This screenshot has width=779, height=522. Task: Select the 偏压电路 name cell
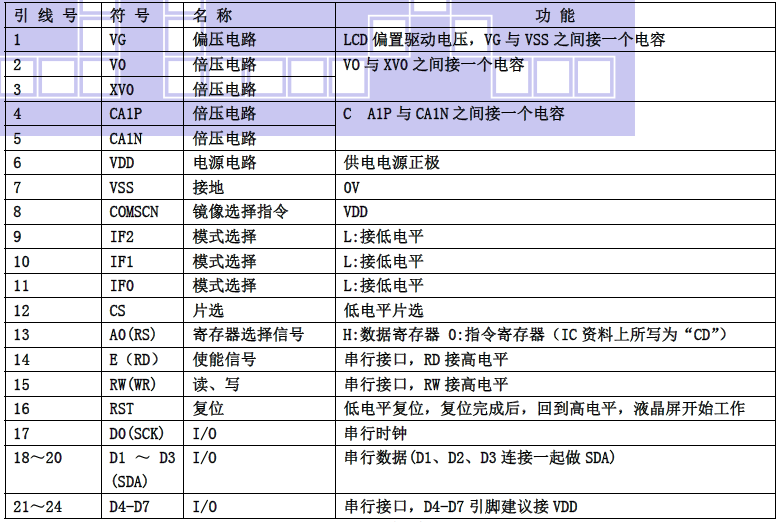click(224, 40)
